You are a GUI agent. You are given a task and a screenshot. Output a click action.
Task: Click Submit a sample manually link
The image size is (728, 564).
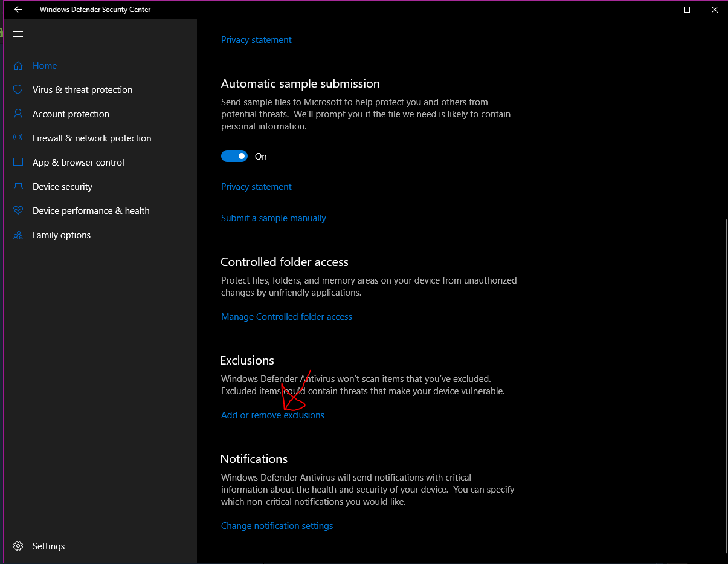pyautogui.click(x=273, y=218)
